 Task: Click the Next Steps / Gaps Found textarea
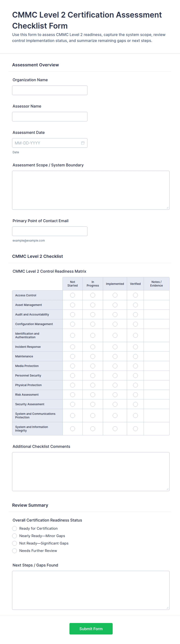point(91,590)
